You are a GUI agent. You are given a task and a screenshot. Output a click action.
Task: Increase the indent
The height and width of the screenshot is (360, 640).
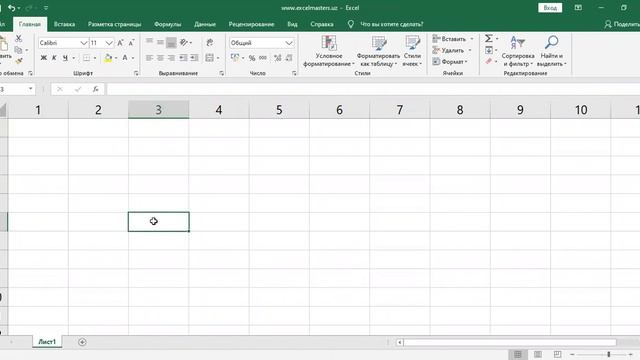click(x=194, y=58)
